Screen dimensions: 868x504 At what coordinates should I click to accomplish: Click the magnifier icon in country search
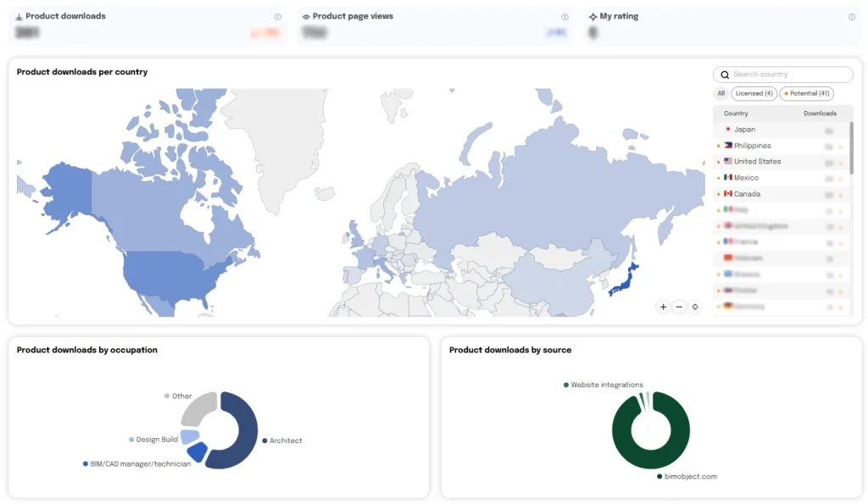[x=725, y=75]
